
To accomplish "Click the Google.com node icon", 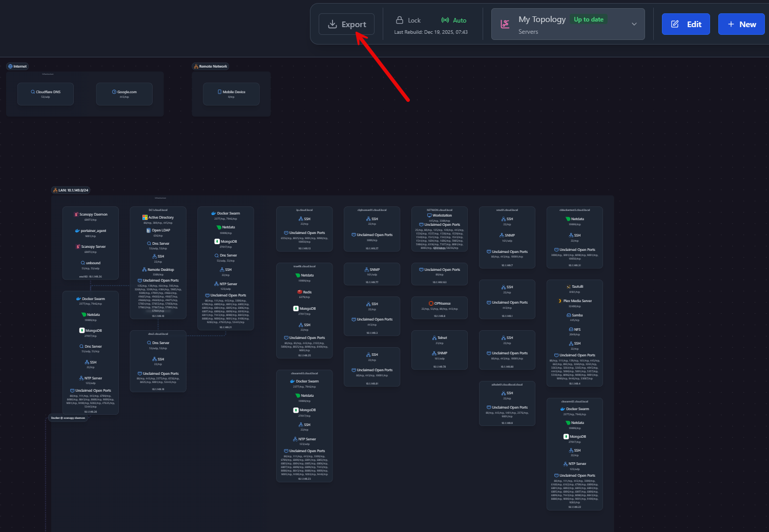I will 114,92.
